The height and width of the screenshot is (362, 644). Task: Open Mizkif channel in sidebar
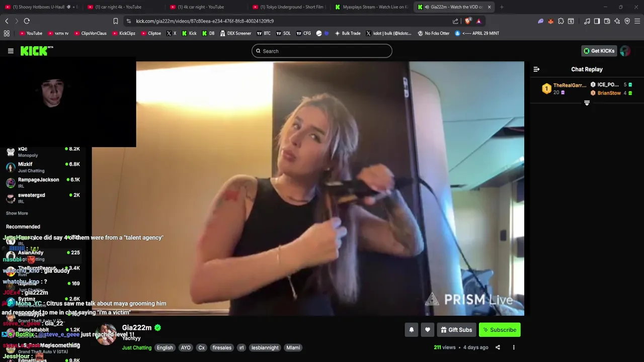(43, 167)
